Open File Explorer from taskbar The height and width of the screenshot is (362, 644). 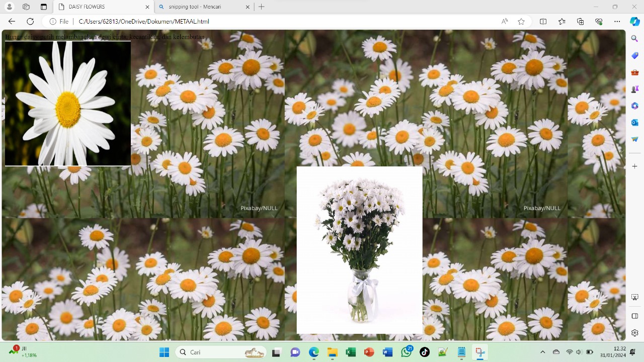tap(332, 352)
